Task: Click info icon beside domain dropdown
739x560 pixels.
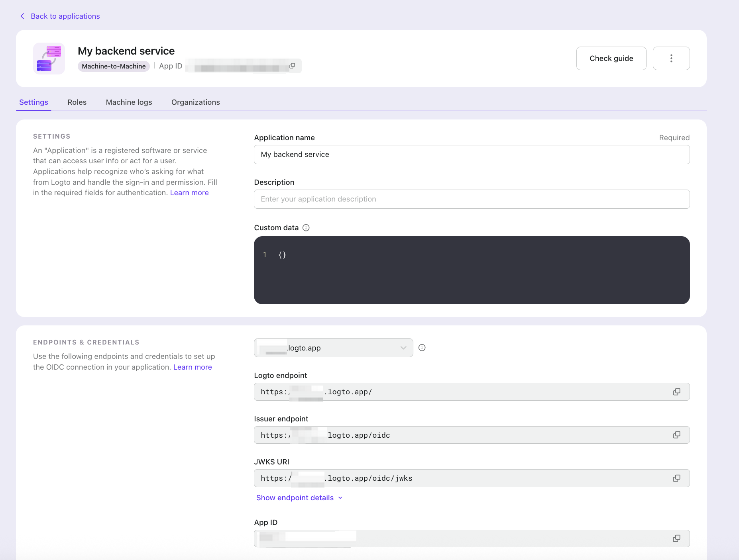Action: (x=422, y=348)
